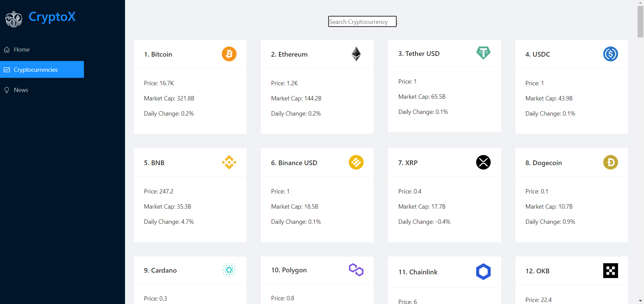The image size is (644, 304).
Task: Open the 10. Polygon card title
Action: [x=289, y=270]
